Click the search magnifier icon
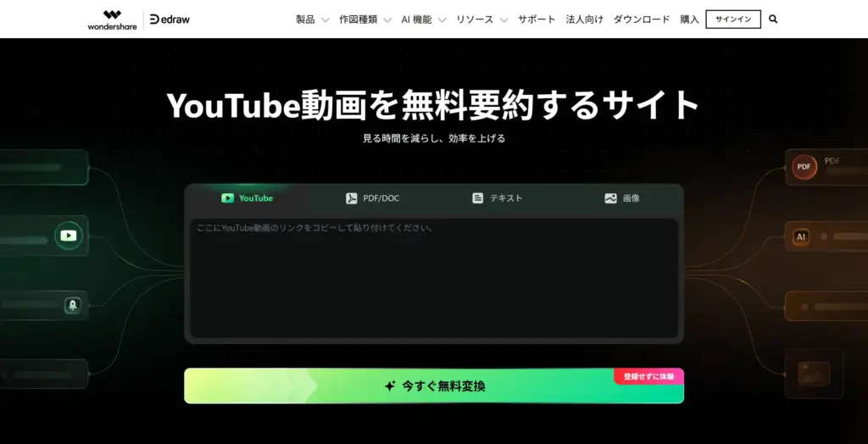 coord(773,19)
